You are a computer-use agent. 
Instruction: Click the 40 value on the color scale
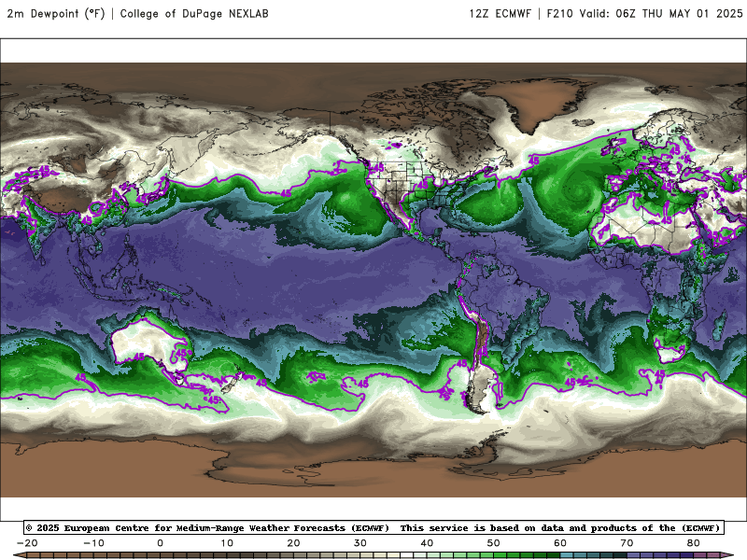(x=427, y=543)
